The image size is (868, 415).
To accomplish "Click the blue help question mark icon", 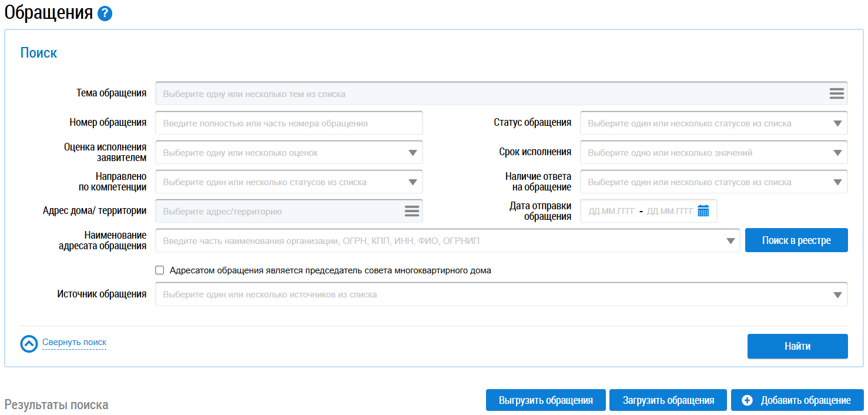I will tap(105, 14).
